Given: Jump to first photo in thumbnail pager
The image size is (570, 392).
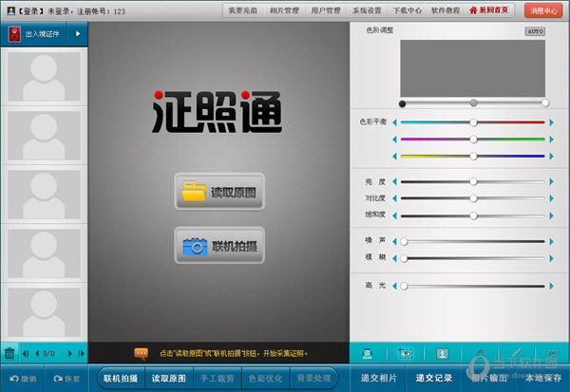Looking at the screenshot, I should point(26,353).
